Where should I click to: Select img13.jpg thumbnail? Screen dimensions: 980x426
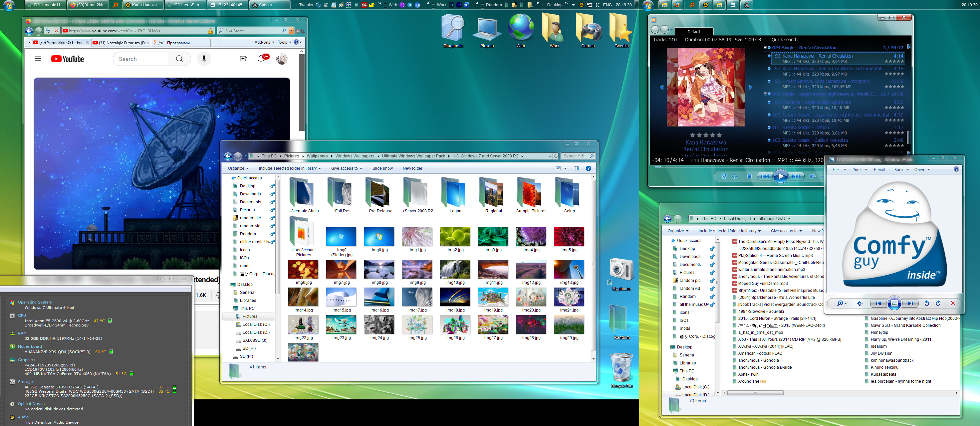[569, 272]
